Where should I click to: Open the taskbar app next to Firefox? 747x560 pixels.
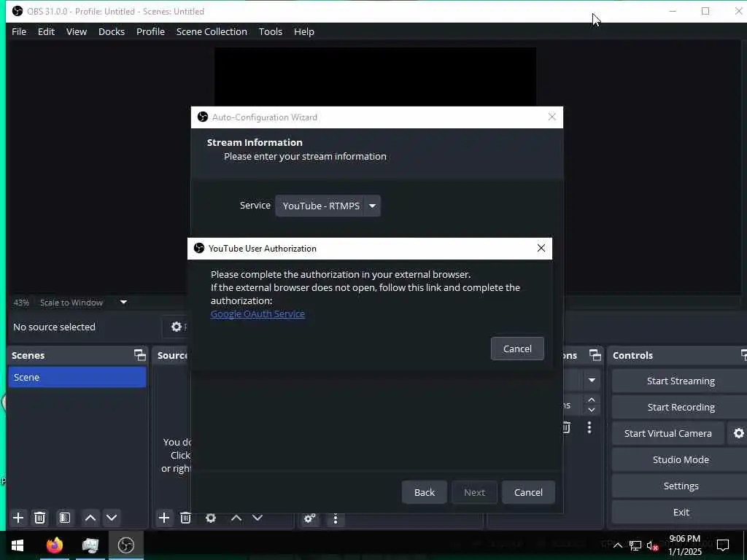point(90,545)
